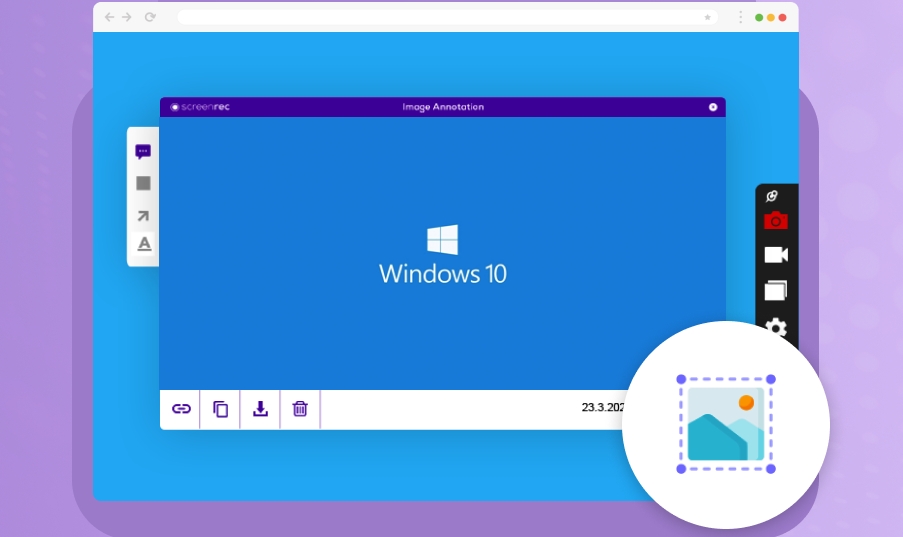Click the image selection icon in white circle
This screenshot has width=903, height=537.
coord(726,425)
